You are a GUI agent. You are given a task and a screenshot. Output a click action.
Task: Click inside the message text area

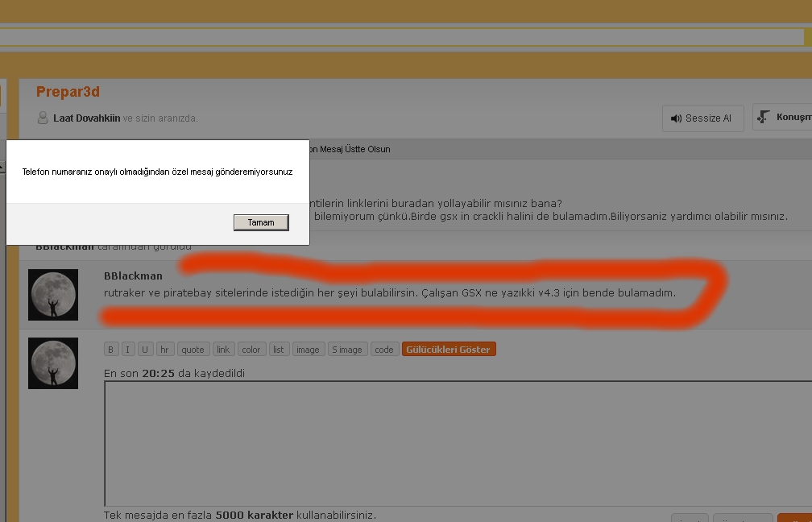(458, 443)
